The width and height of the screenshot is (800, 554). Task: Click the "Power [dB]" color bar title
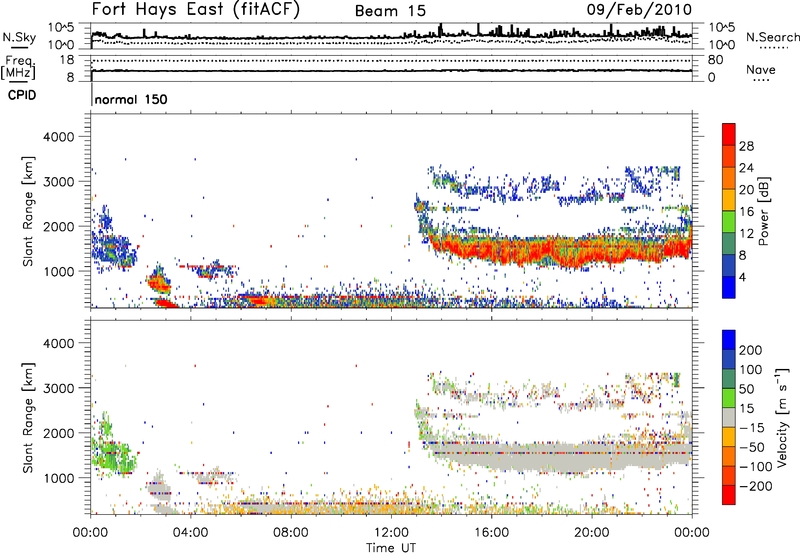click(764, 211)
